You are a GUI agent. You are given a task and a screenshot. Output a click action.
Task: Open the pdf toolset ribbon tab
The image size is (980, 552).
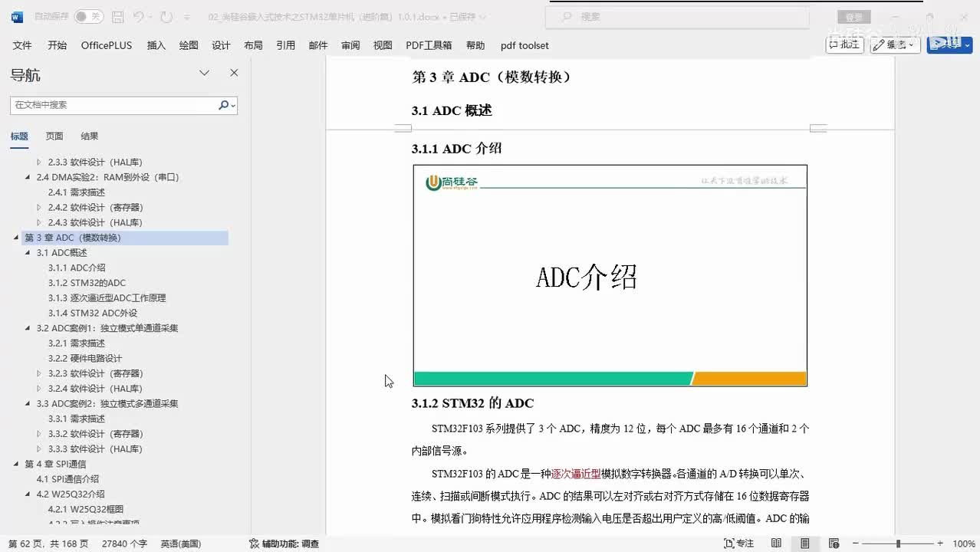point(525,45)
